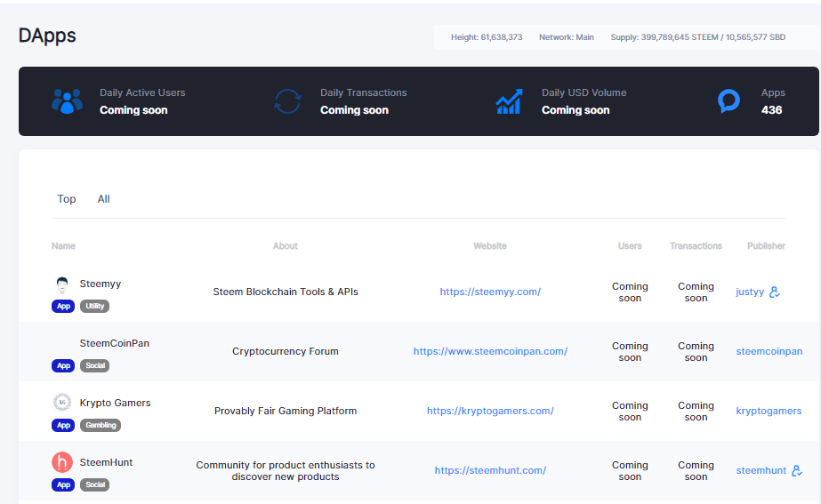The image size is (821, 504).
Task: Click the DApps page heading
Action: click(x=47, y=36)
